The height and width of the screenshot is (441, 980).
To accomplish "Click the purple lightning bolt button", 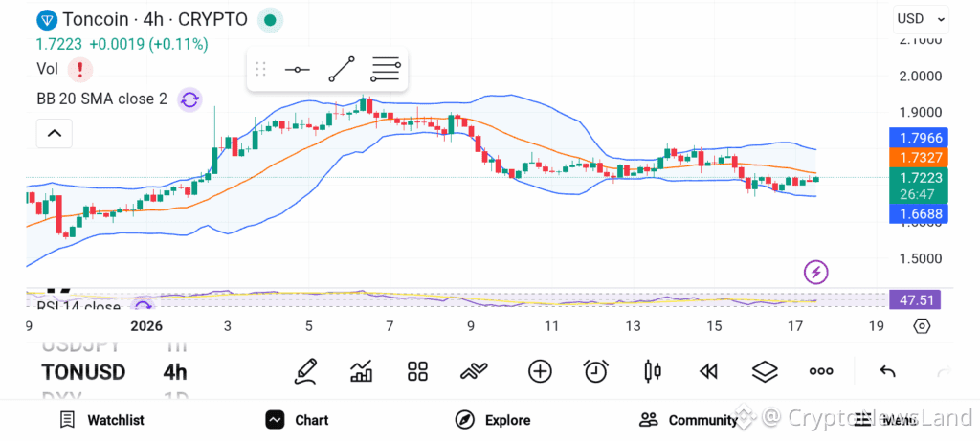I will point(815,272).
